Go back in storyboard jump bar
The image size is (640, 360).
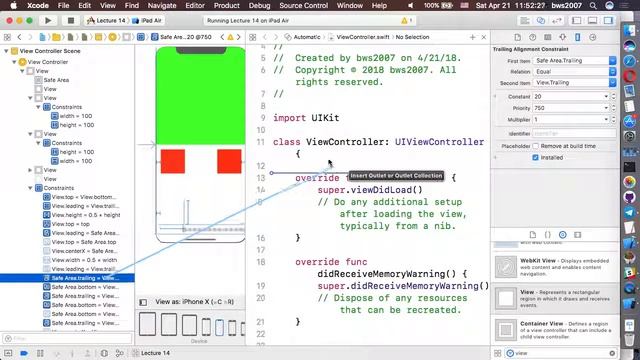pos(19,37)
